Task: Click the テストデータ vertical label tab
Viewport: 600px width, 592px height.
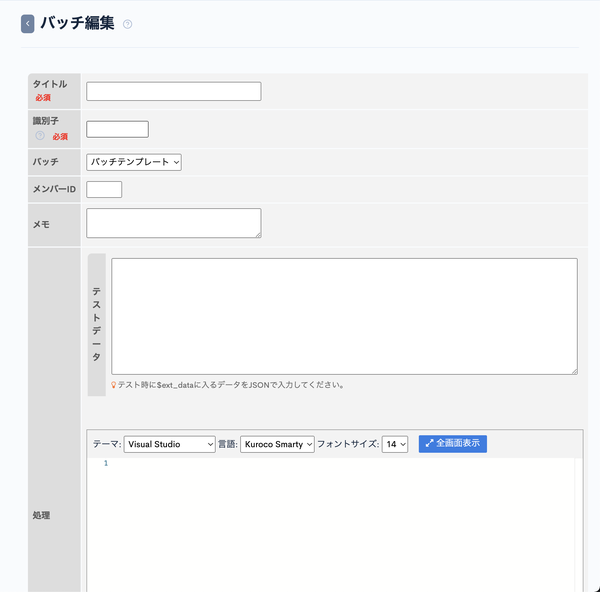Action: [x=96, y=325]
